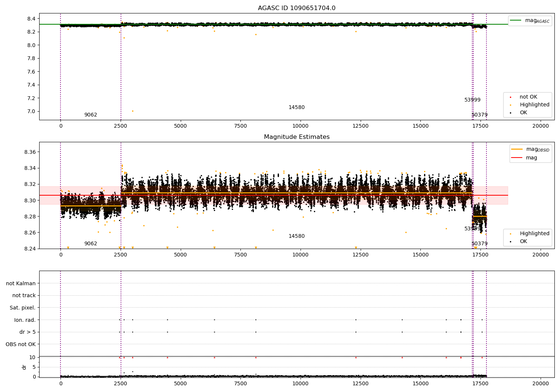Click the 'Sat. pixel.' row label

coord(23,308)
